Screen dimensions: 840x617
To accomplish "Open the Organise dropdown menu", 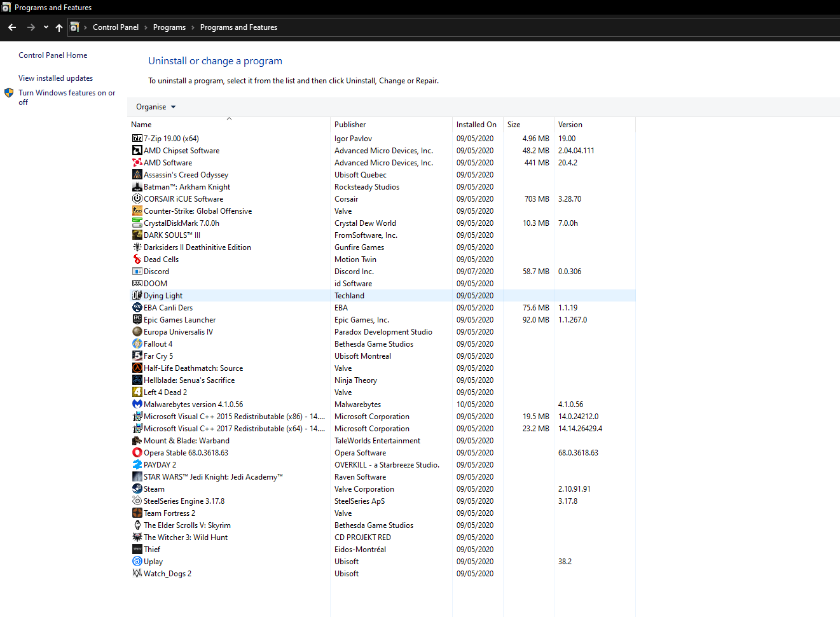I will 156,107.
